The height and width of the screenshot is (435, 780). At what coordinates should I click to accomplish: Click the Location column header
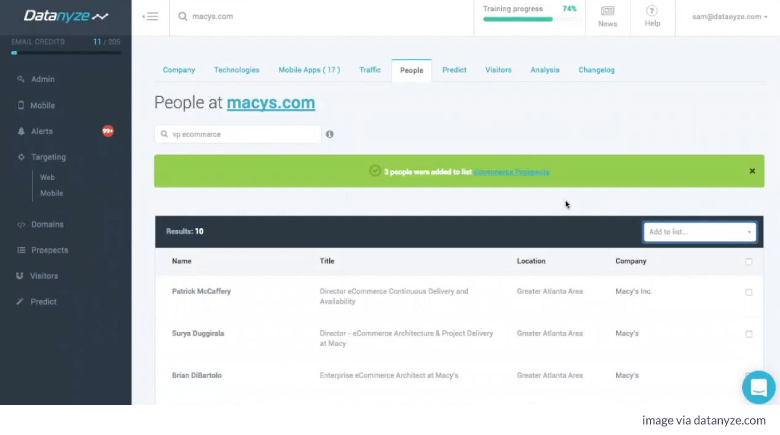pyautogui.click(x=531, y=261)
